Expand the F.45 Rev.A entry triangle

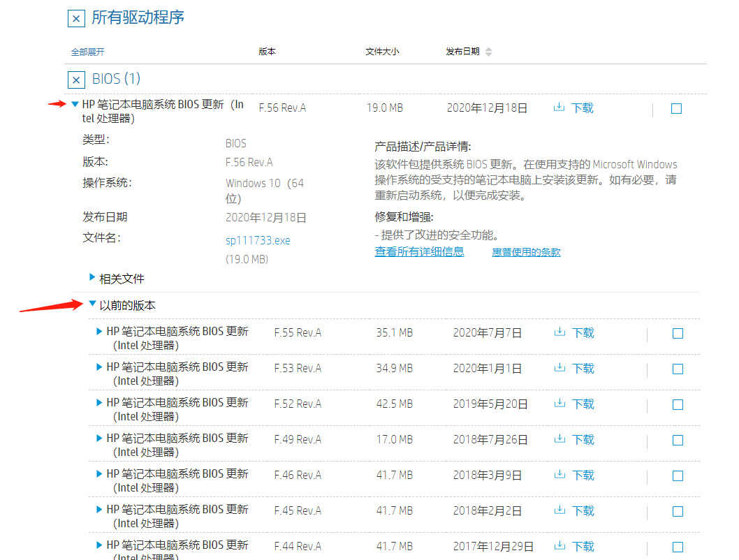tap(99, 509)
